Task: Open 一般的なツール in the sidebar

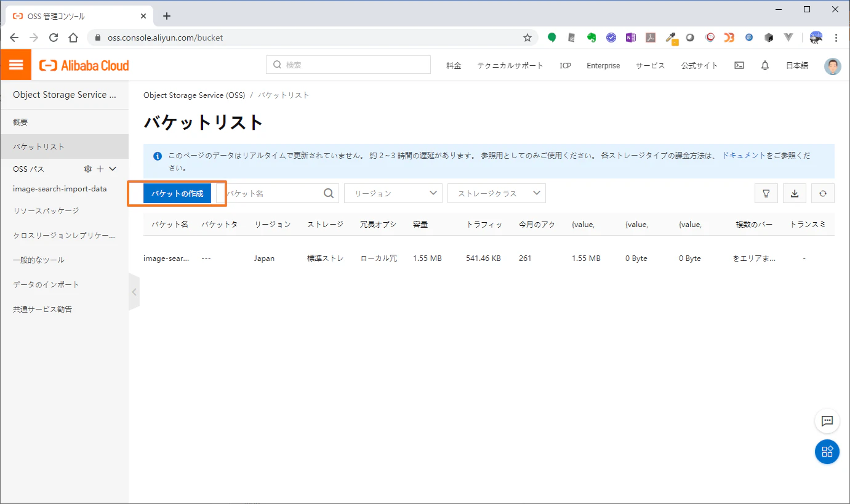Action: coord(64,260)
